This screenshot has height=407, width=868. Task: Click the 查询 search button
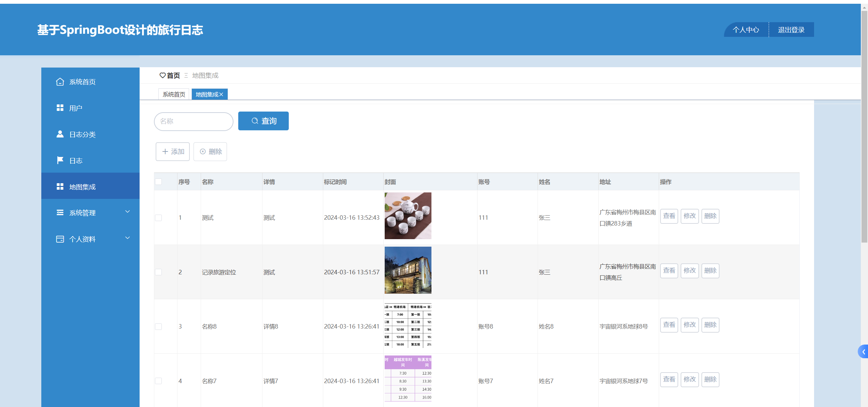pyautogui.click(x=263, y=121)
